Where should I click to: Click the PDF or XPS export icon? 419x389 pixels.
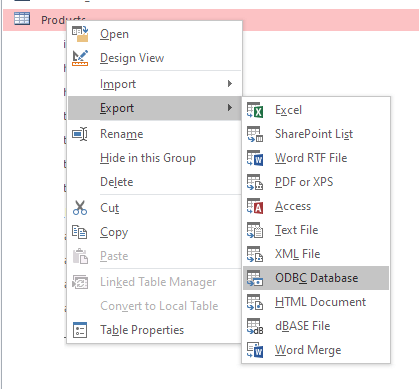coord(255,182)
